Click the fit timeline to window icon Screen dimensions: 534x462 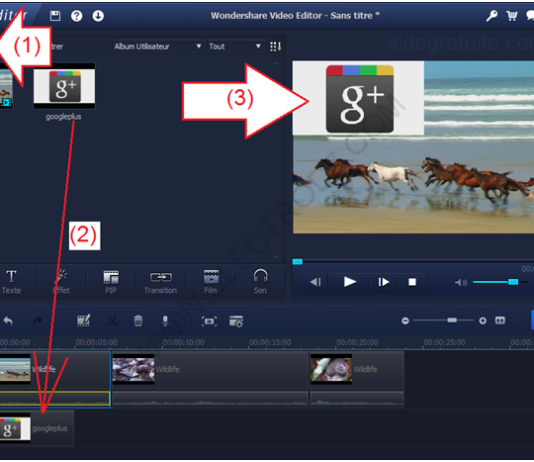point(500,320)
